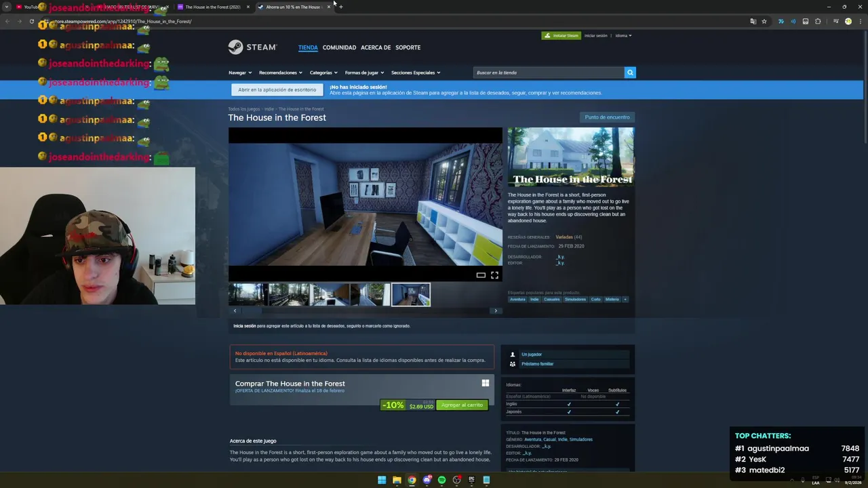Click the browser address bar URL
The height and width of the screenshot is (488, 868).
[x=123, y=21]
